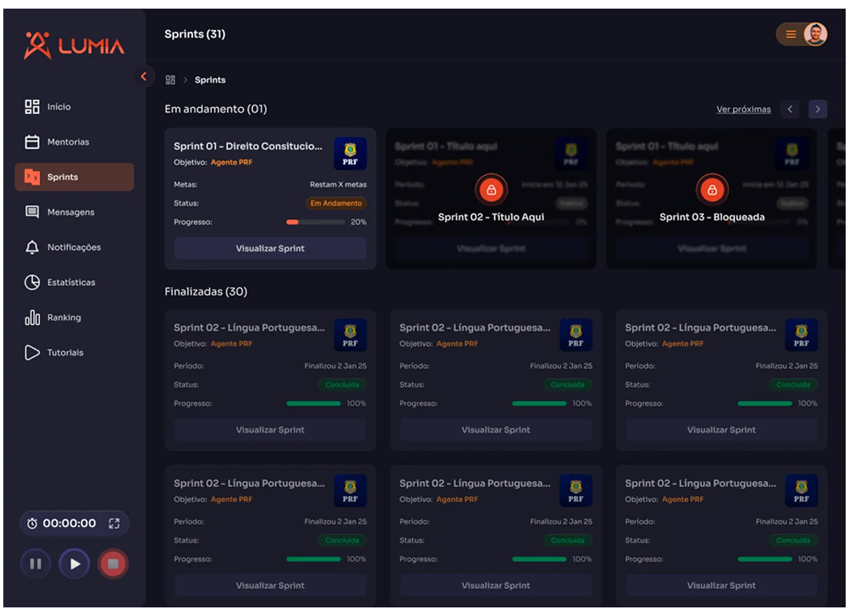Open the Ranking bar chart icon
Screen dimensions: 849x616
tap(32, 318)
